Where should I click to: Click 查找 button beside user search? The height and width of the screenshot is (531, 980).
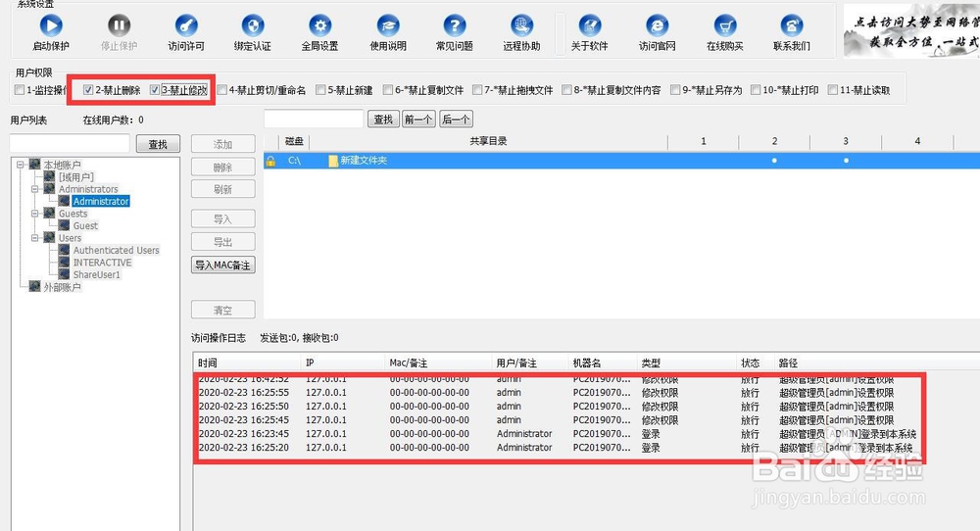pos(158,144)
